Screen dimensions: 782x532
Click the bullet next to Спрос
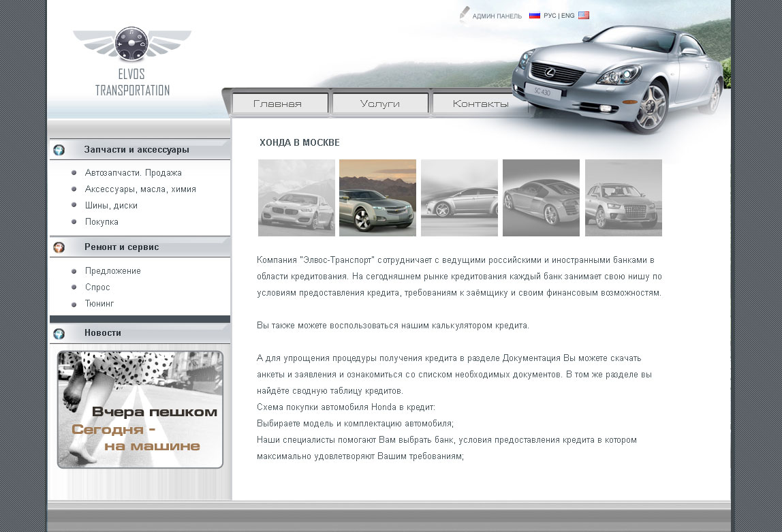click(74, 287)
